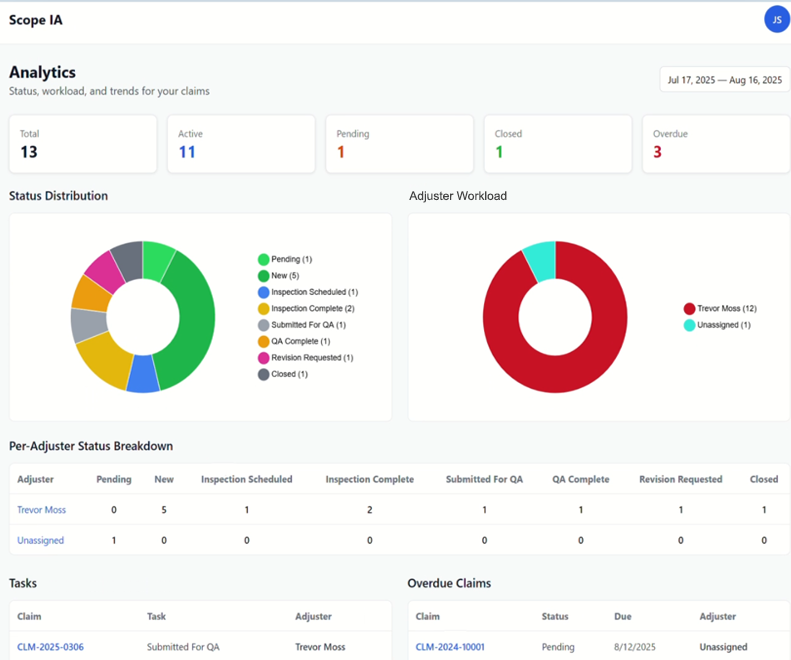This screenshot has height=660, width=791.
Task: Select the Overdue claims card
Action: pyautogui.click(x=715, y=144)
